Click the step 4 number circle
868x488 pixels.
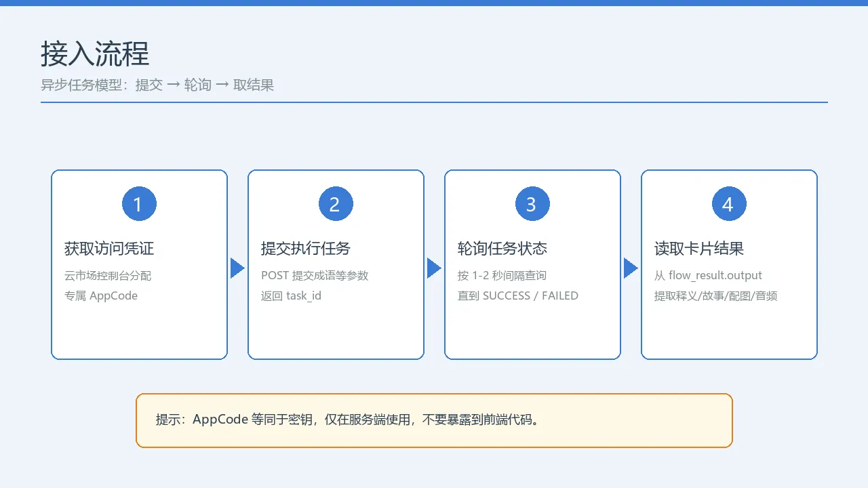[729, 204]
